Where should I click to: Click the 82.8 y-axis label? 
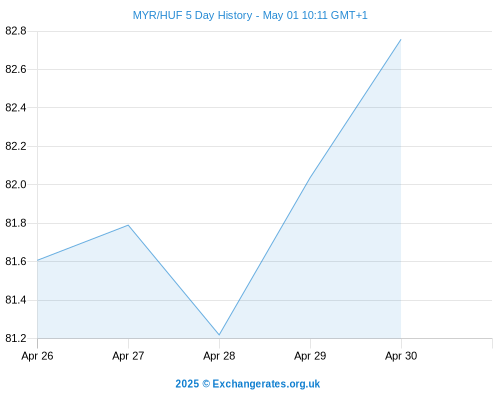pos(16,31)
